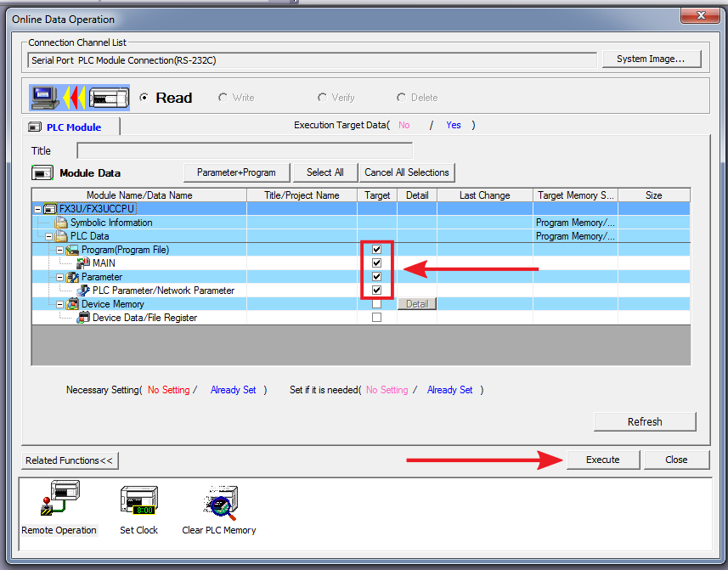Click the Set Clock icon
Image resolution: width=728 pixels, height=570 pixels.
tap(138, 501)
